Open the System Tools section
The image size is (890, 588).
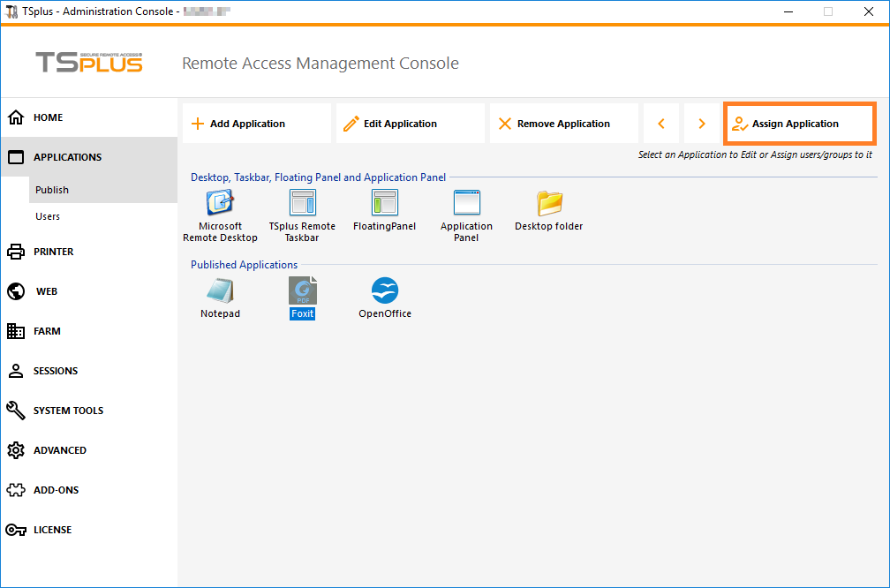68,411
